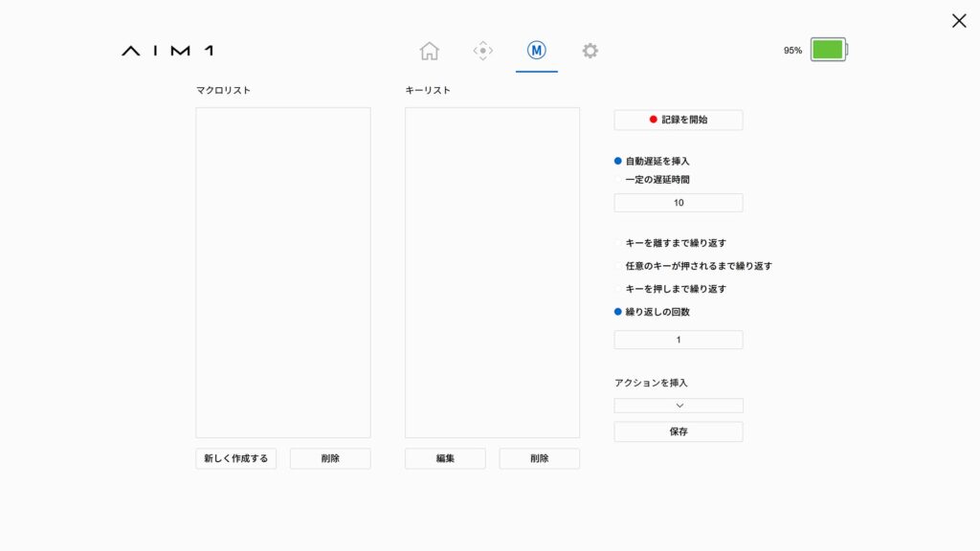Select the 繰り返しの回数 radio option

[x=618, y=312]
